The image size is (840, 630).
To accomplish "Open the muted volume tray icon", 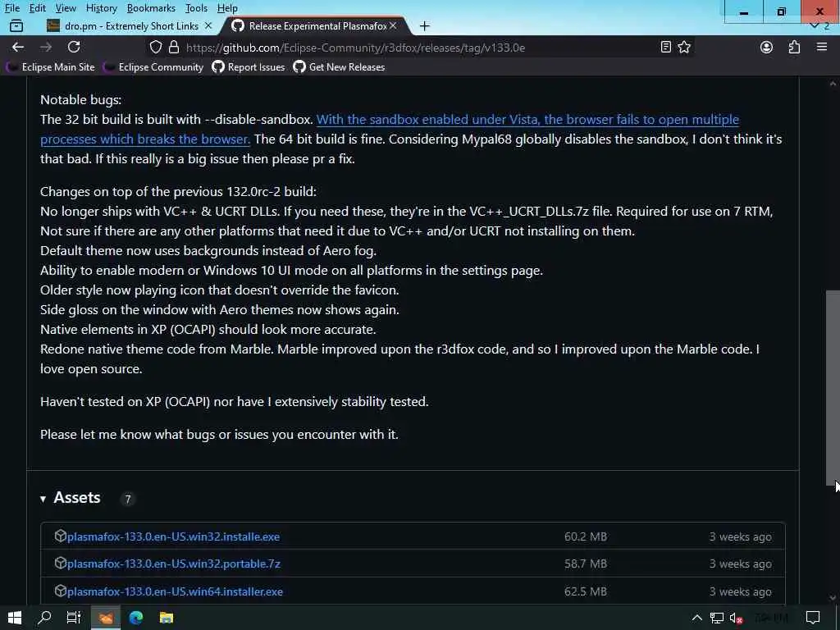I will coord(736,618).
